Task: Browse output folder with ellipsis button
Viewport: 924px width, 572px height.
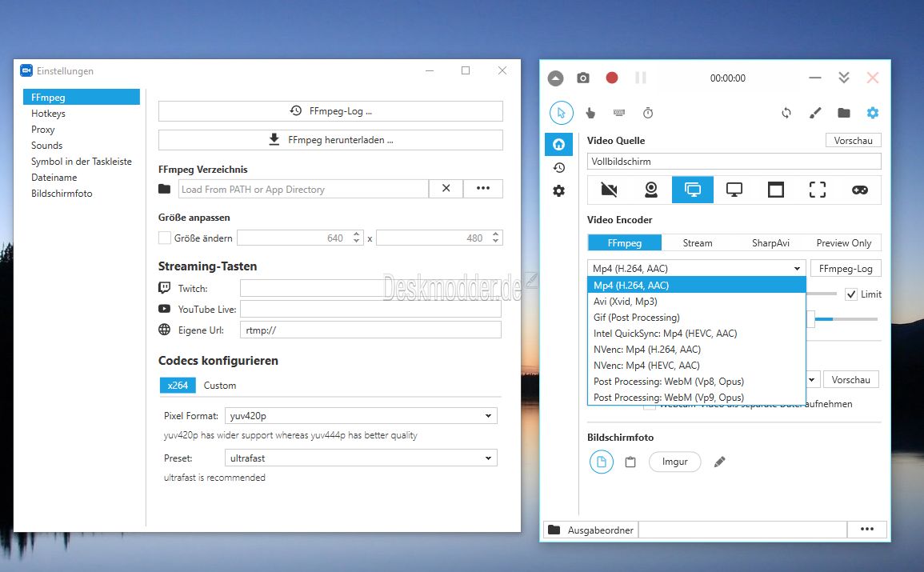Action: (867, 529)
